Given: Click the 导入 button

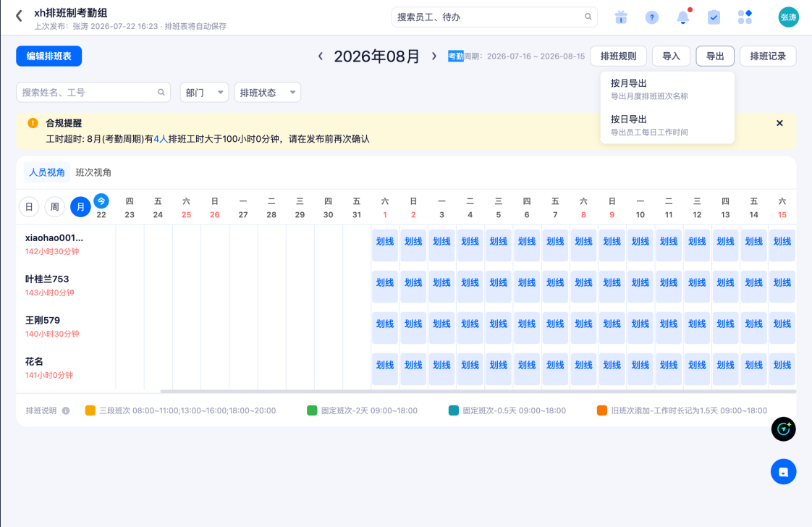Looking at the screenshot, I should pos(671,56).
